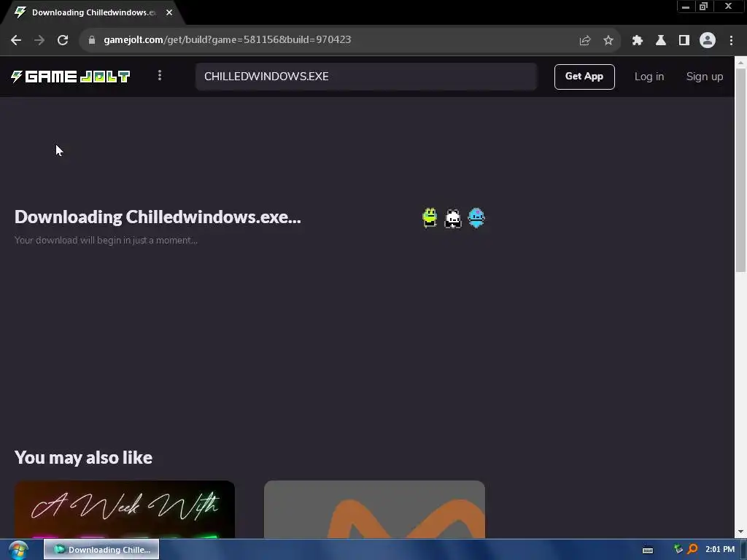The image size is (747, 560).
Task: Open the Chrome three-dot menu
Action: click(x=731, y=41)
